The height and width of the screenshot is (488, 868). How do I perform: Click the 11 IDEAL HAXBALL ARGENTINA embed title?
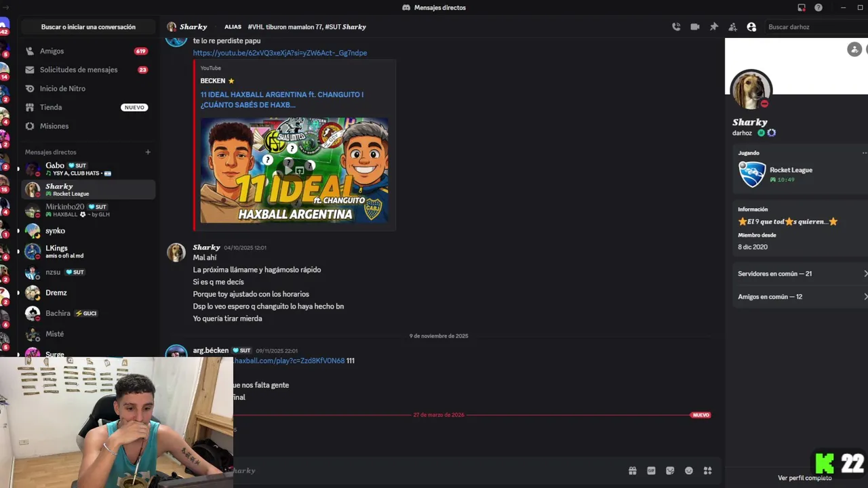(x=281, y=100)
